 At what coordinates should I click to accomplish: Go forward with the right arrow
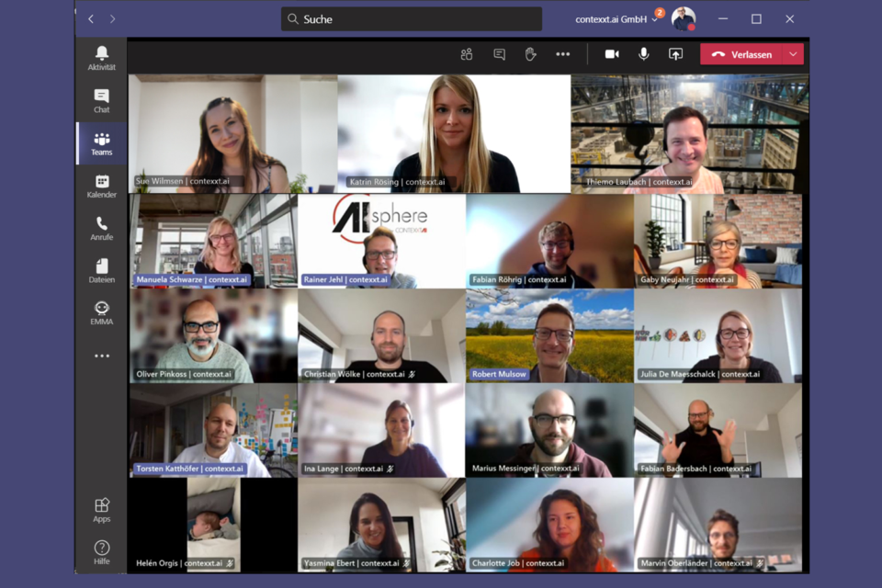click(x=112, y=19)
